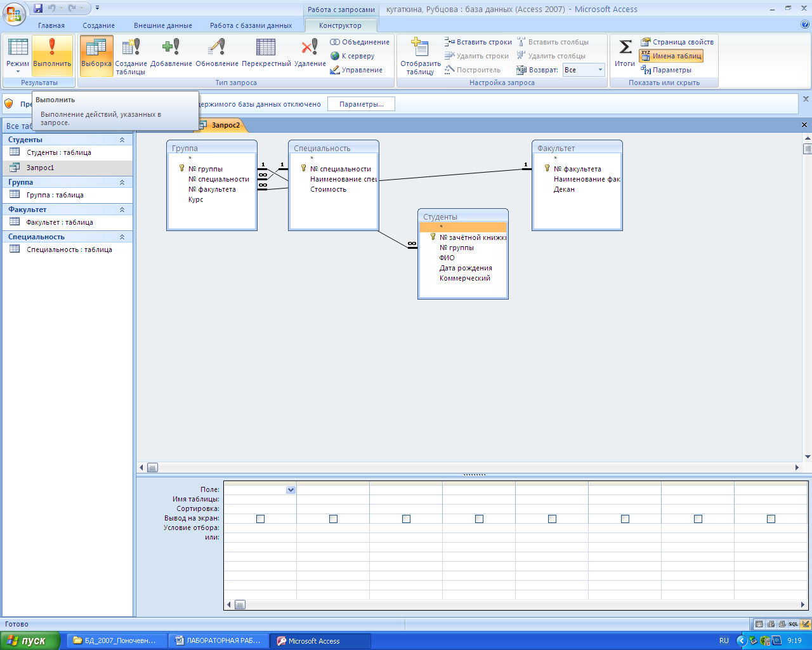Click the Параметры... security bar button
Viewport: 812px width, 650px height.
tap(361, 104)
